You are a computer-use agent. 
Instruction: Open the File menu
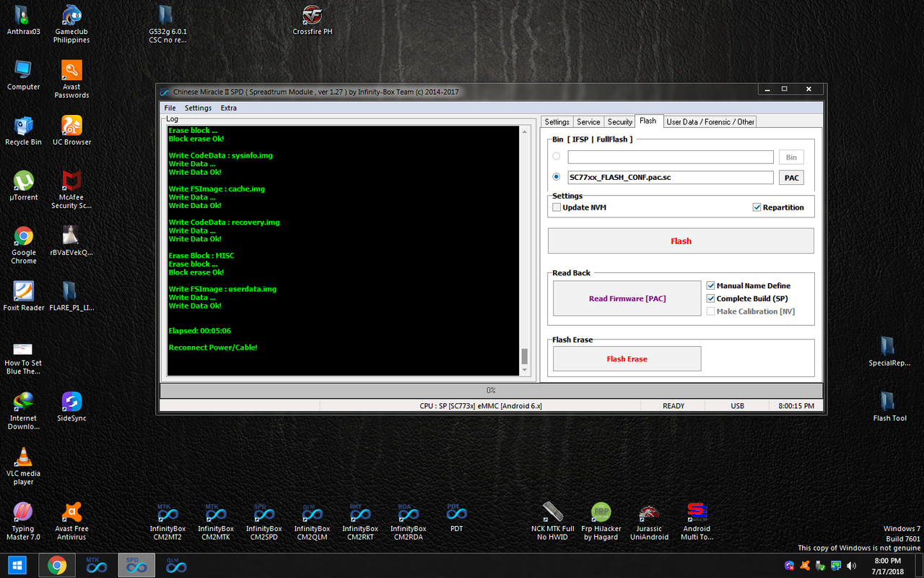click(x=170, y=108)
